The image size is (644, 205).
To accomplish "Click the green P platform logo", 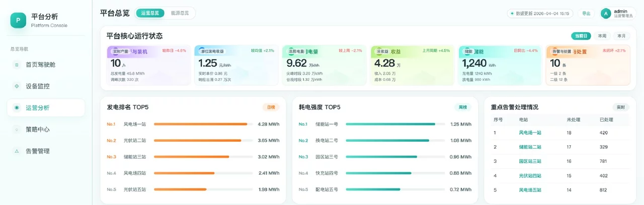I will (18, 20).
